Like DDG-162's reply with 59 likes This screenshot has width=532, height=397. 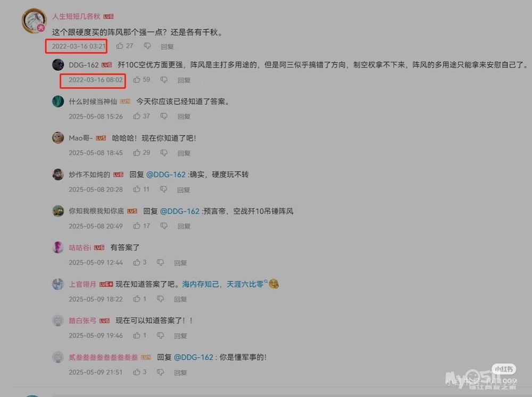click(x=137, y=80)
